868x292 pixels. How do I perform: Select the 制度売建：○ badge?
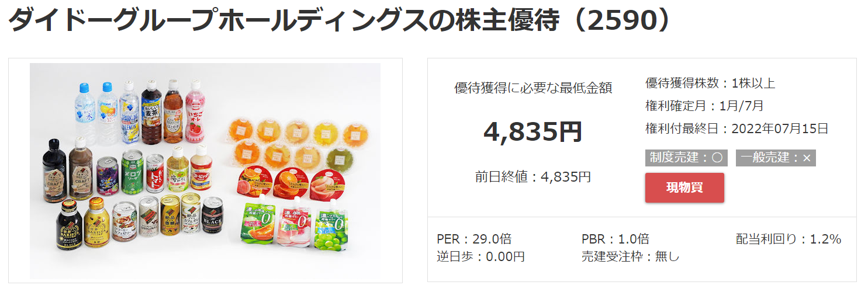[x=686, y=158]
